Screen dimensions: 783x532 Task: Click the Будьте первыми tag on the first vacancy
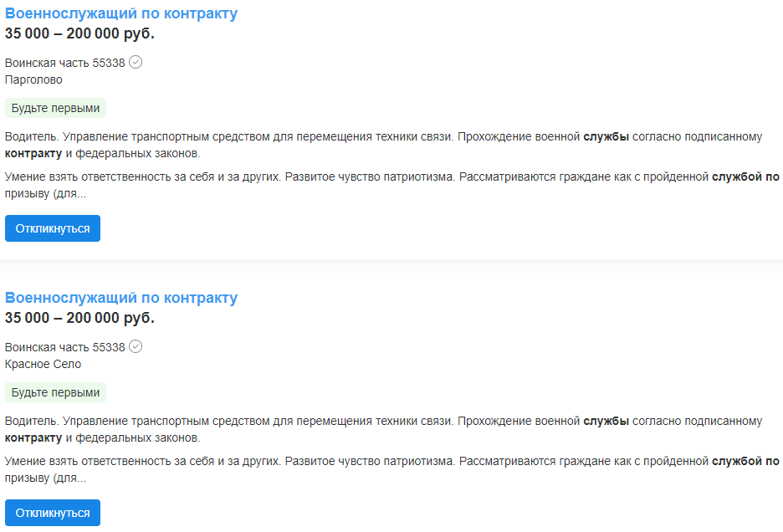click(55, 108)
